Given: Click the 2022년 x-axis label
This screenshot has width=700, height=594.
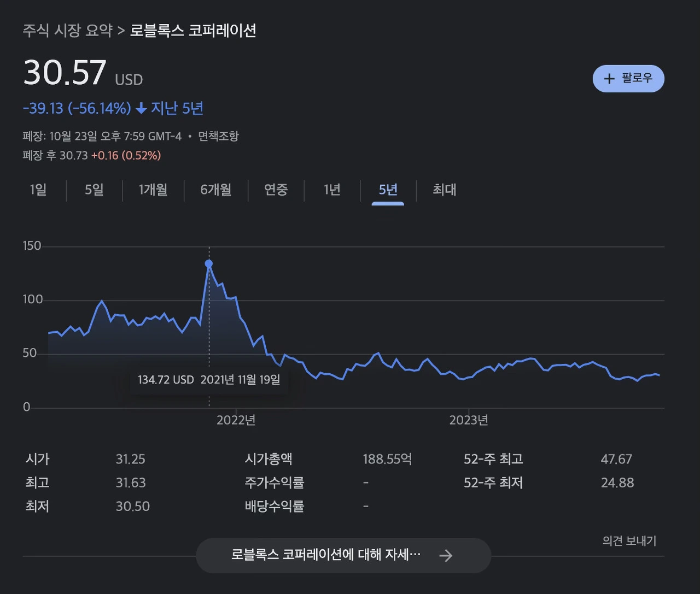Looking at the screenshot, I should [236, 420].
